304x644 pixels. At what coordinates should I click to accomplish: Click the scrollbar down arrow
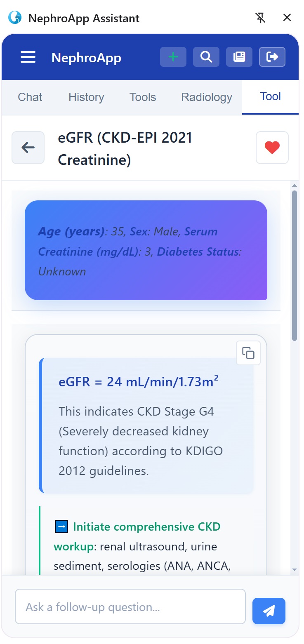(295, 569)
